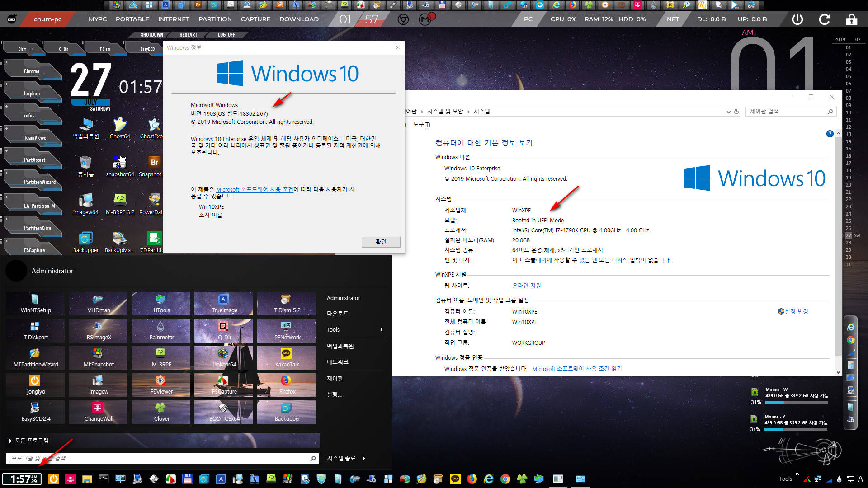868x488 pixels.
Task: Open INTERNET menu in top bar
Action: pyautogui.click(x=174, y=19)
